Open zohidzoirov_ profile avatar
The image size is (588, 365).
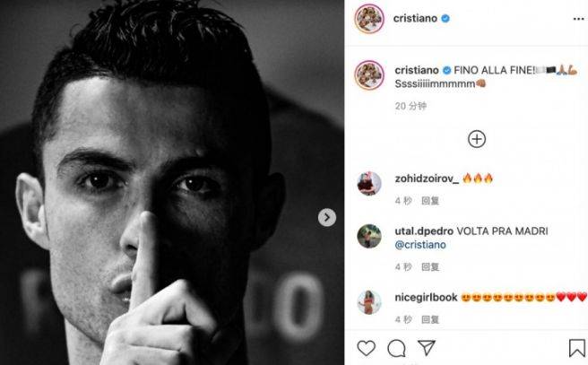[x=369, y=184]
